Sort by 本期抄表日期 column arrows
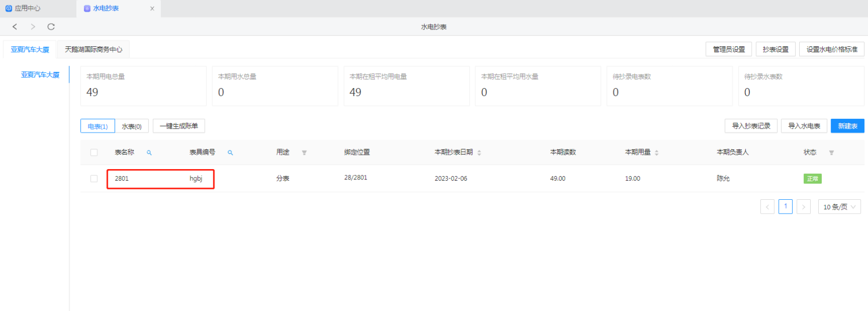Viewport: 868px width, 311px height. click(x=479, y=153)
